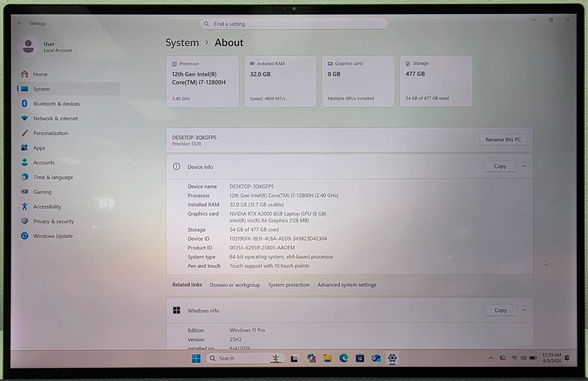This screenshot has height=381, width=588.
Task: Click the Gaming controller icon in sidebar
Action: coord(25,192)
